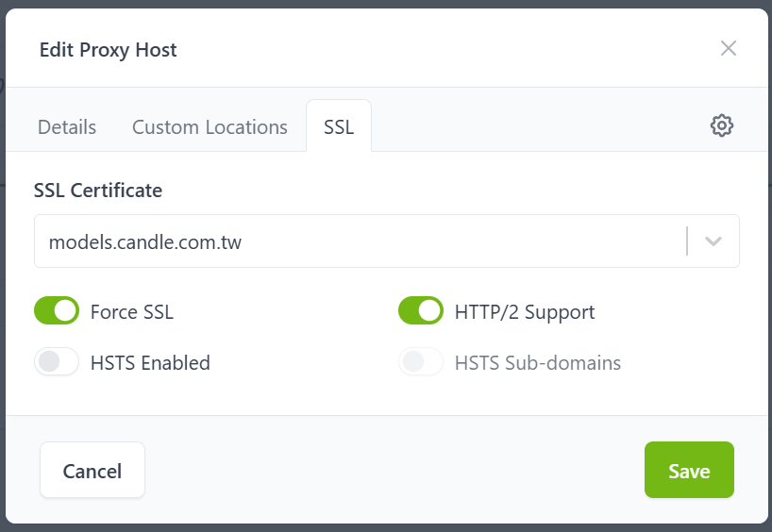Click the HTTP/2 Support label text
Viewport: 772px width, 532px height.
click(525, 311)
